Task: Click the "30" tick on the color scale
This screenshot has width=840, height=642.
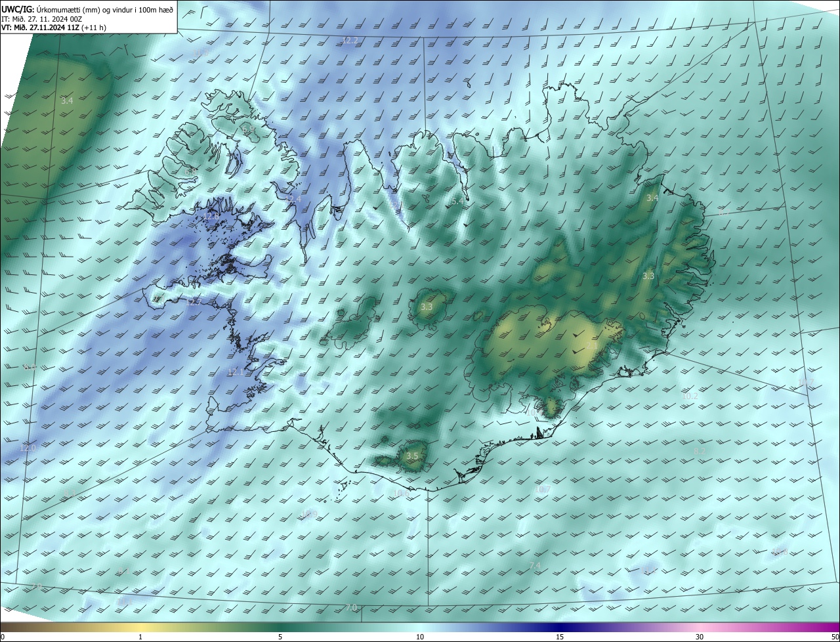Action: (x=700, y=637)
